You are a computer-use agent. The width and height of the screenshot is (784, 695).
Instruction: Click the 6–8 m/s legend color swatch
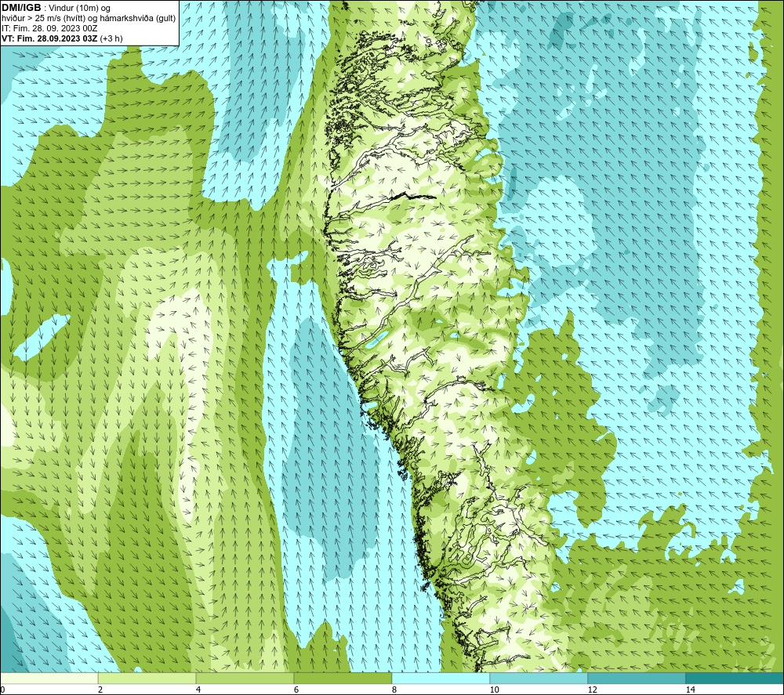point(343,678)
